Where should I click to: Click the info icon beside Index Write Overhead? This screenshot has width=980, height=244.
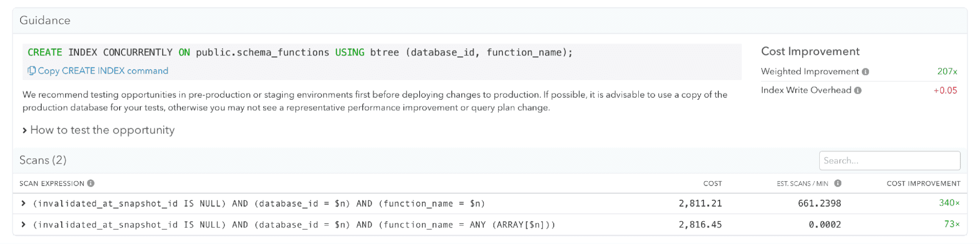coord(857,90)
